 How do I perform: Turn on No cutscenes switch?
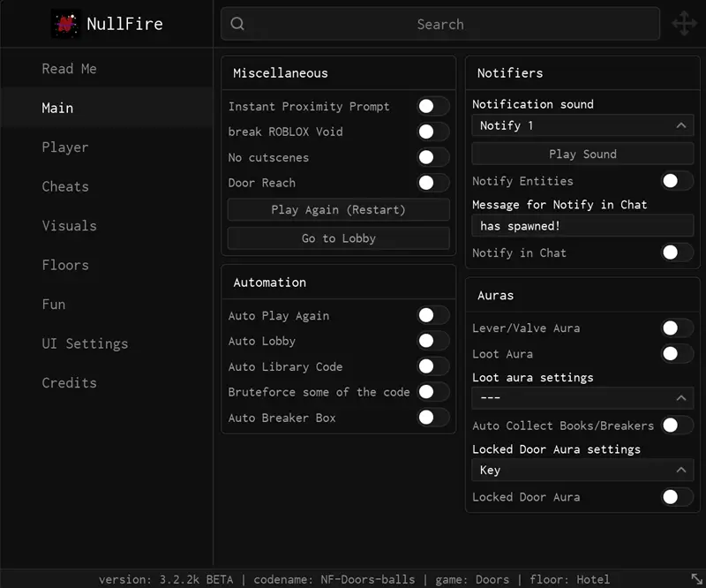[433, 157]
